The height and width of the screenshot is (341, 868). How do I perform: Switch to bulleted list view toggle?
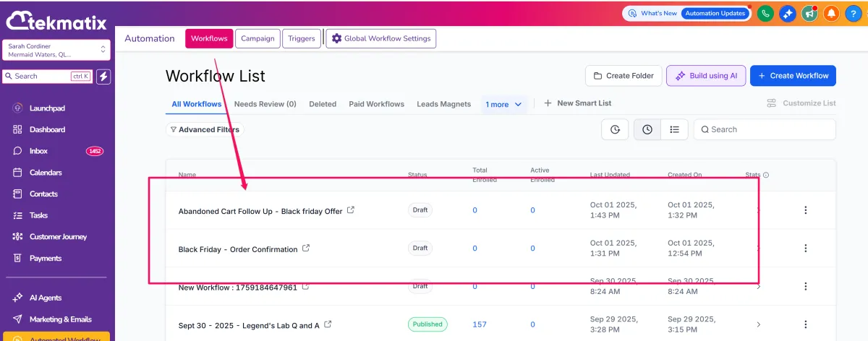pyautogui.click(x=675, y=129)
